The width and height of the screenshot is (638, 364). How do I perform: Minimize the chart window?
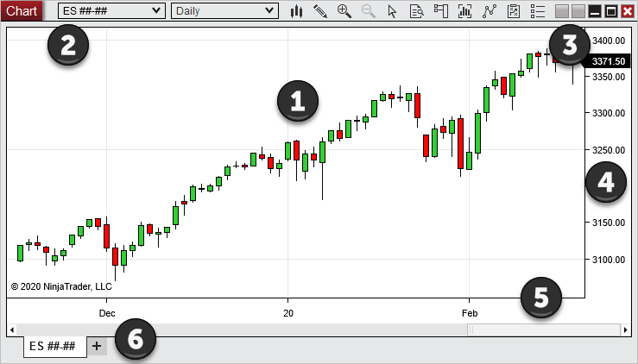(x=595, y=11)
